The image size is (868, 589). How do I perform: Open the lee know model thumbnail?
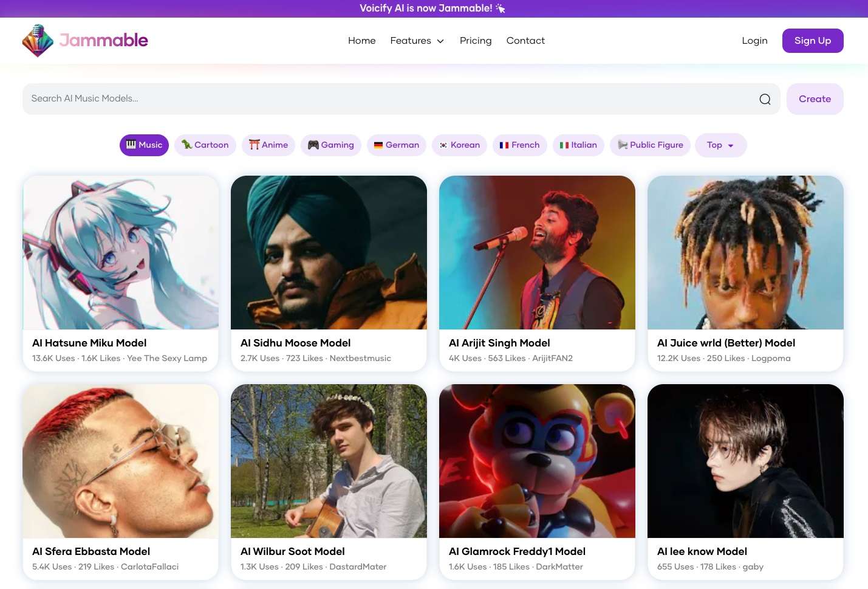point(745,461)
